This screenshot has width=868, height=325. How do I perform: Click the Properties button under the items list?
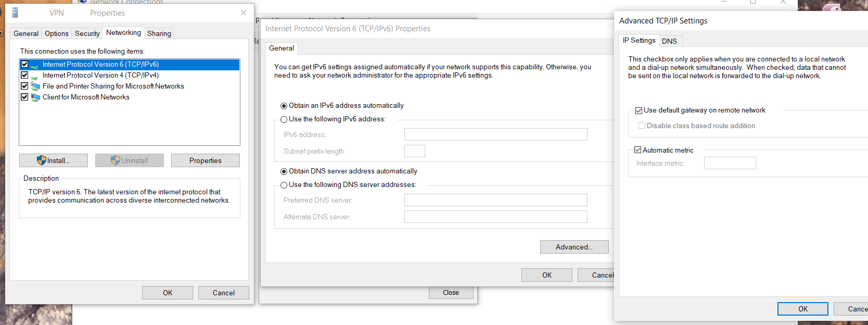[206, 160]
